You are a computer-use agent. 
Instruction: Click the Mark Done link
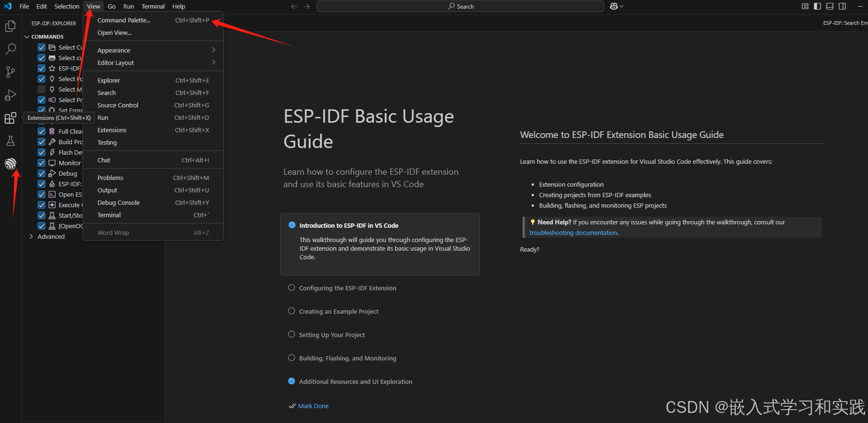coord(313,406)
